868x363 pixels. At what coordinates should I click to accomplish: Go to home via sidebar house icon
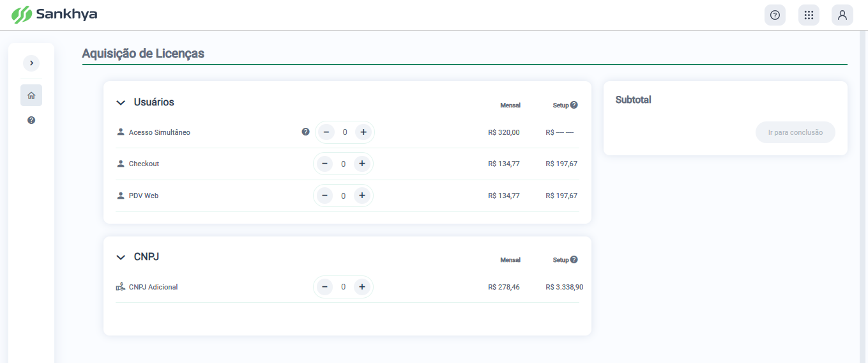pos(31,95)
